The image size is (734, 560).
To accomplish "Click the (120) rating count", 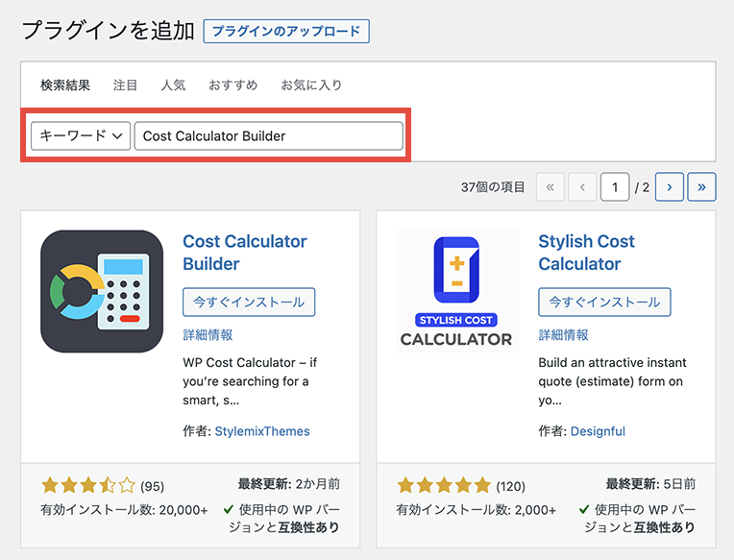I will (511, 487).
